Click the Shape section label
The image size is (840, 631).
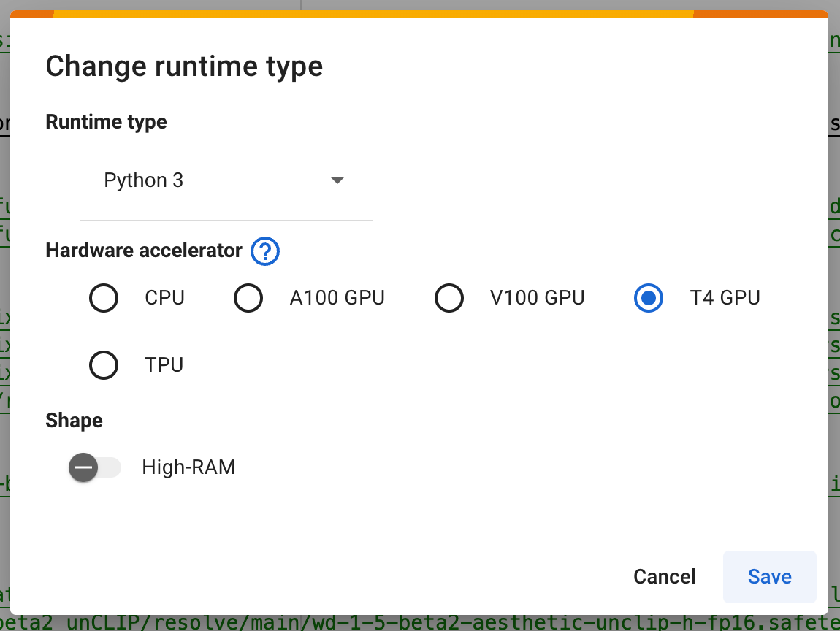[75, 421]
